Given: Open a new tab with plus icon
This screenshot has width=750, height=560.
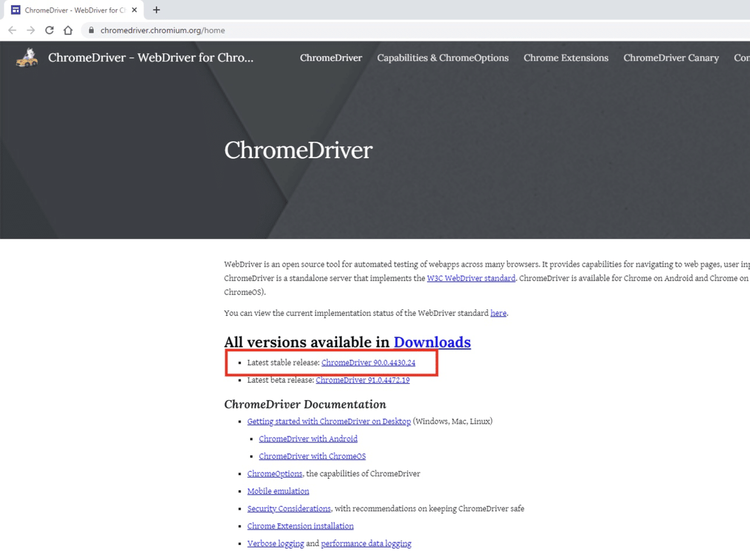Looking at the screenshot, I should [x=156, y=10].
